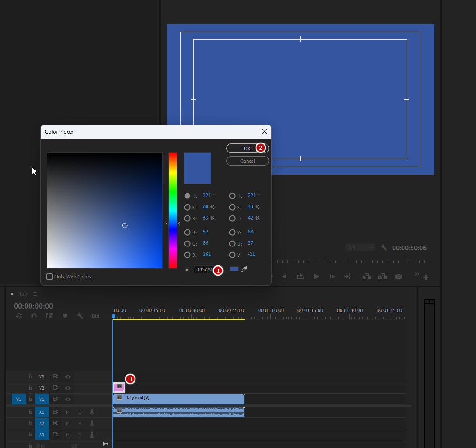Click the Export Frame camera icon
476x448 pixels.
[398, 277]
